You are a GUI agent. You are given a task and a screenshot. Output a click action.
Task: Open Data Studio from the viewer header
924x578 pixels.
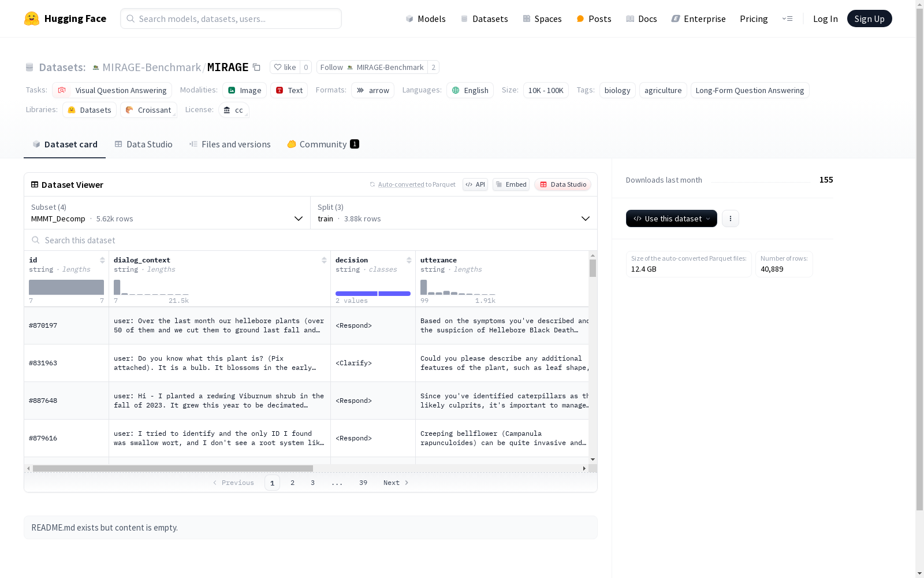562,184
